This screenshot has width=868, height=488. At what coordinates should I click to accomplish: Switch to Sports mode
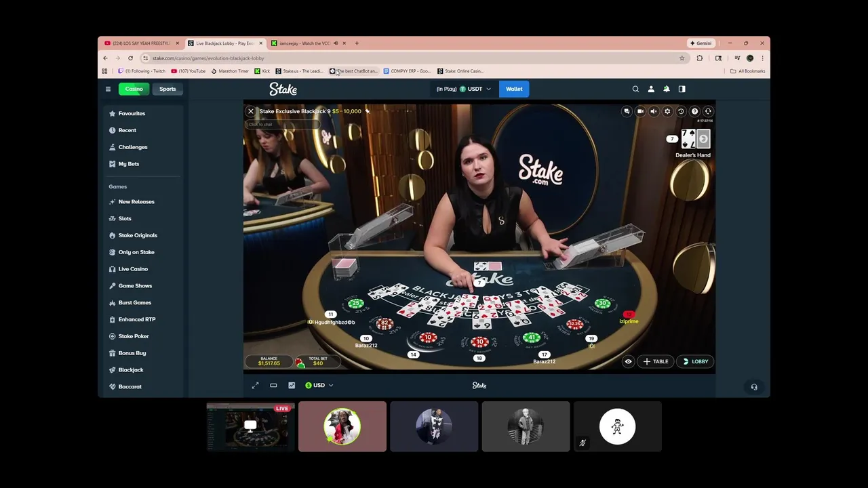coord(167,89)
